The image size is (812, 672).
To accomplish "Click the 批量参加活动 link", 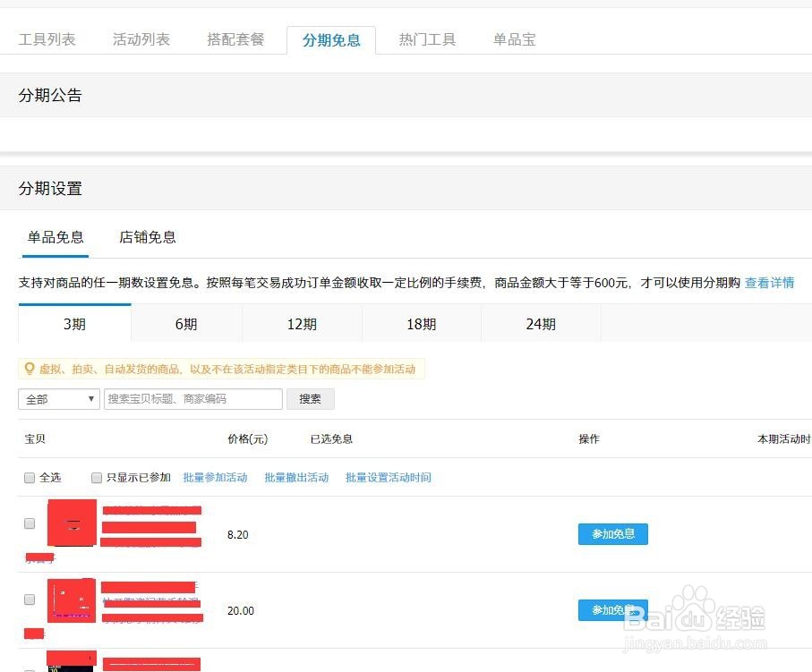I will click(x=215, y=478).
